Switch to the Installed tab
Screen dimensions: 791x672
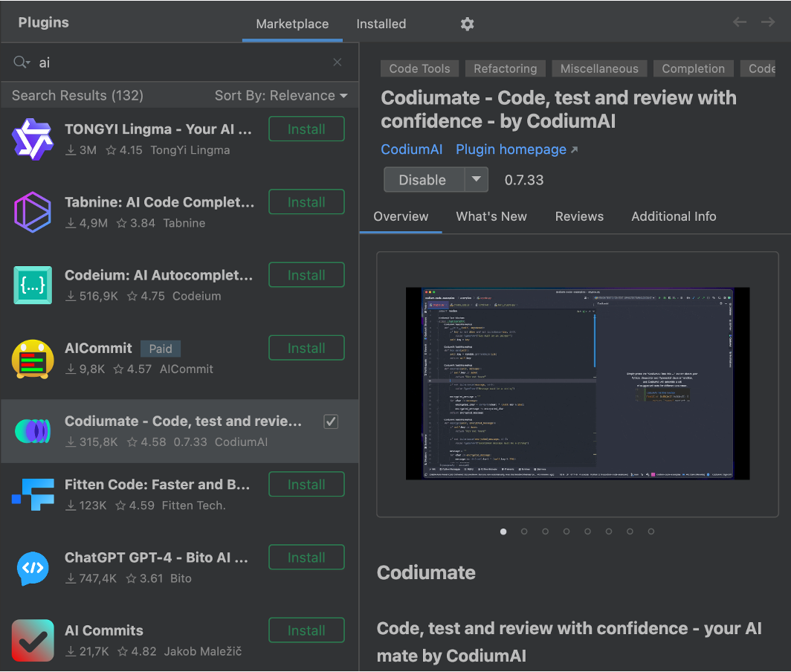tap(381, 24)
